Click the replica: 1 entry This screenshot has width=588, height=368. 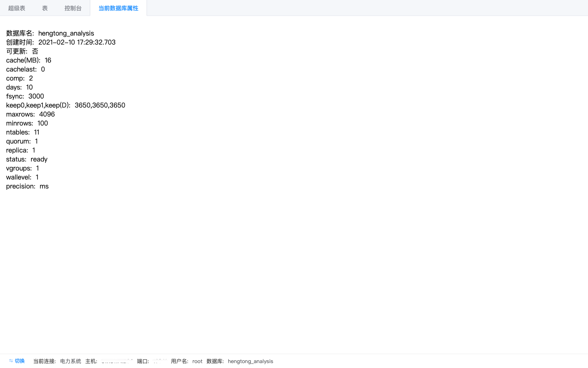pos(21,150)
